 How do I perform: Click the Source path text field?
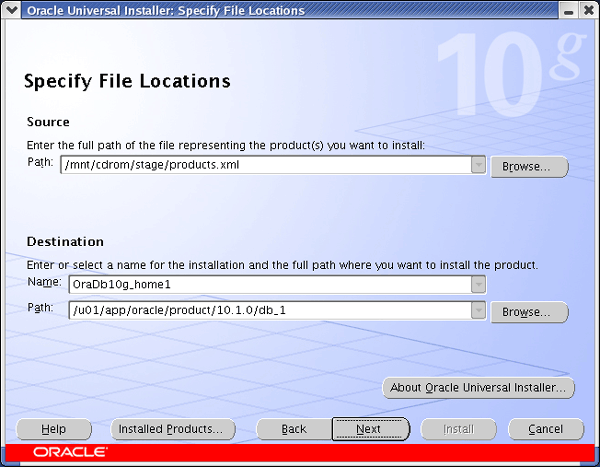265,166
